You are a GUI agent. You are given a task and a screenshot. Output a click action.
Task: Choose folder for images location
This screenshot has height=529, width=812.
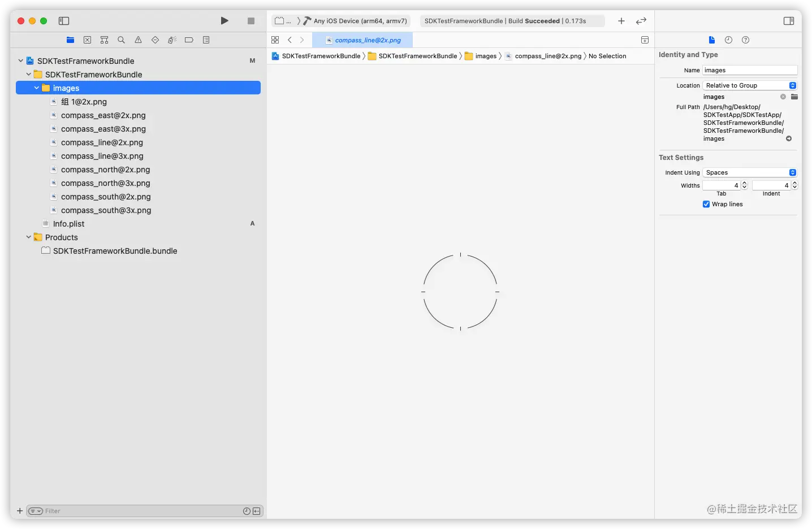click(794, 97)
